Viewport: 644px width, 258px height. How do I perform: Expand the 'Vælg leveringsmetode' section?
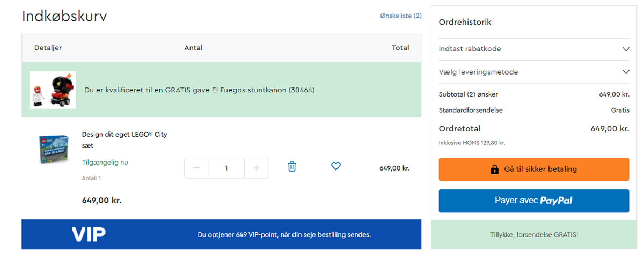pos(533,72)
